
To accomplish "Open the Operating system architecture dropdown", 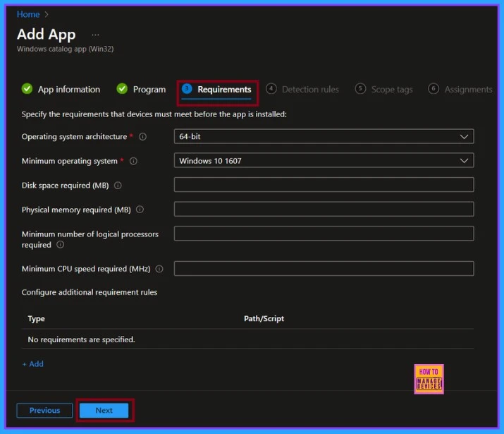I will pyautogui.click(x=324, y=136).
